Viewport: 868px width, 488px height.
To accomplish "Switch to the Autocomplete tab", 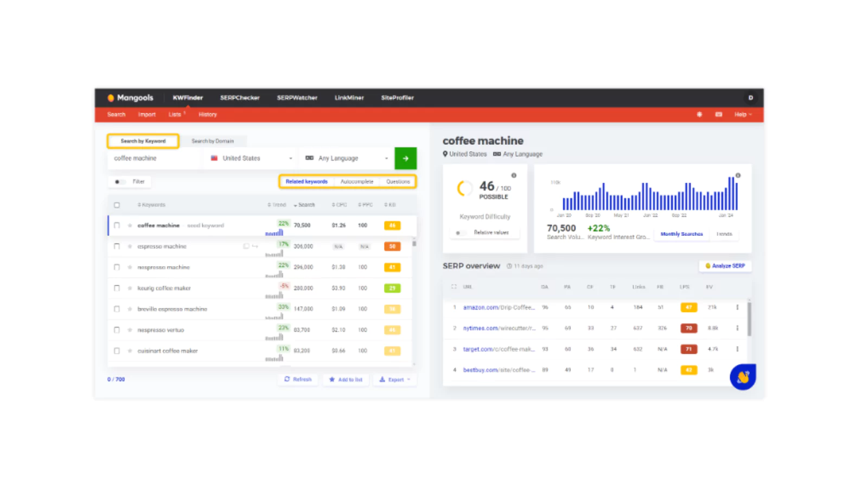I will tap(357, 182).
